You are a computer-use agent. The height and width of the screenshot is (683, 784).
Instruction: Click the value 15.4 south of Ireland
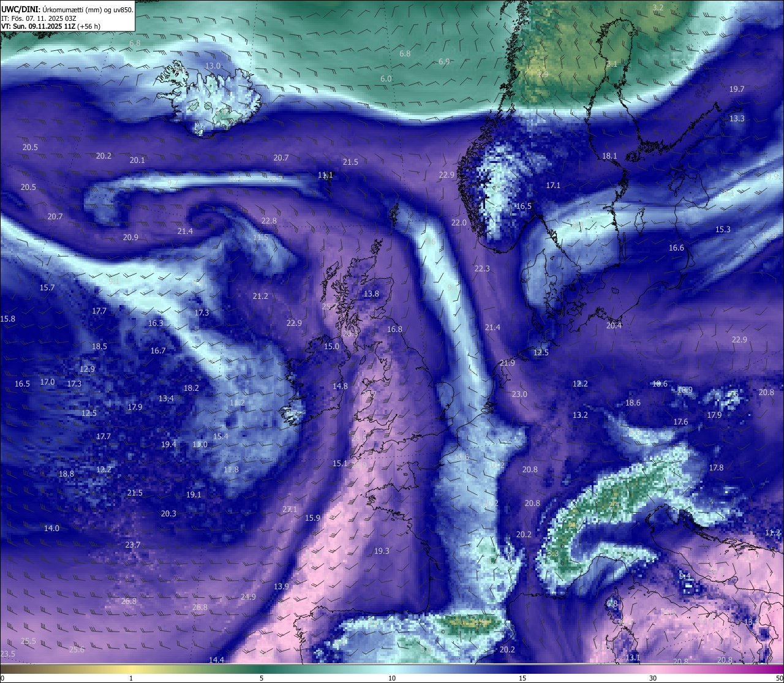221,436
